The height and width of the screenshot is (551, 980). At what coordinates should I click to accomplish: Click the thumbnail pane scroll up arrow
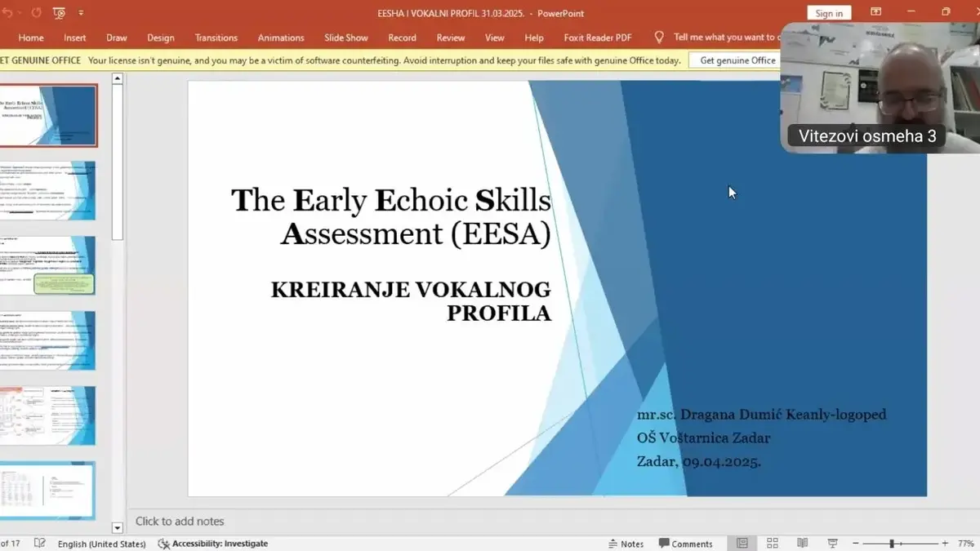[117, 78]
